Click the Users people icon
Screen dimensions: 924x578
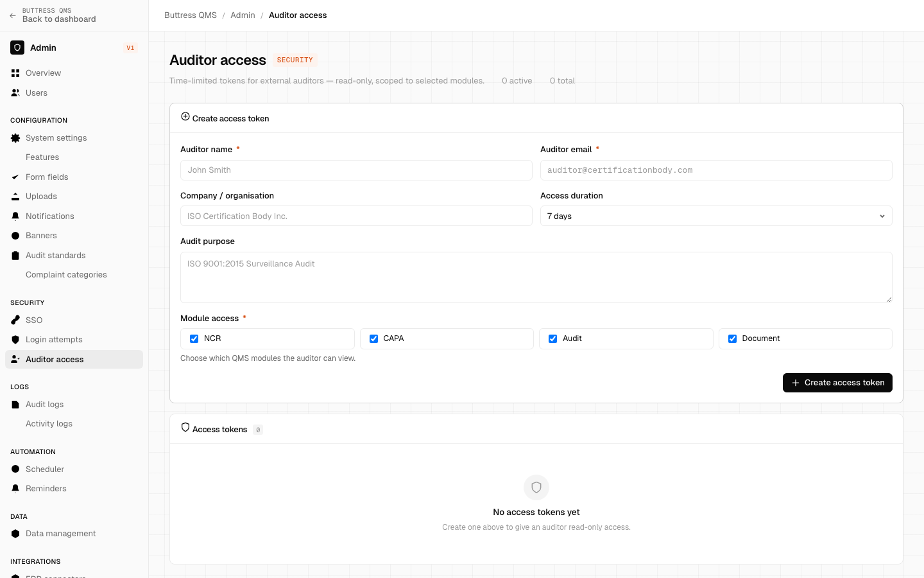click(15, 93)
